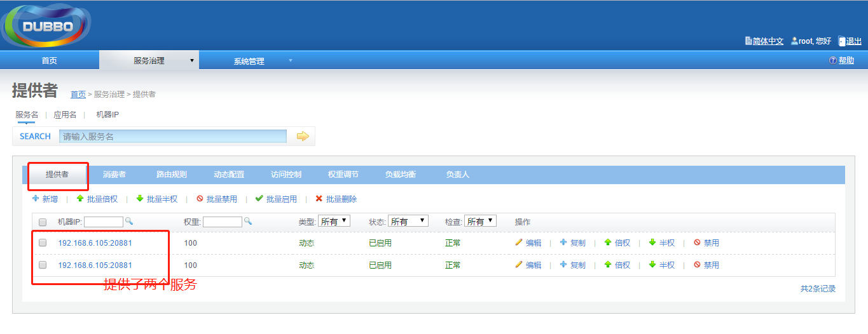Switch to the 负责人 tab
868x334 pixels.
point(458,175)
